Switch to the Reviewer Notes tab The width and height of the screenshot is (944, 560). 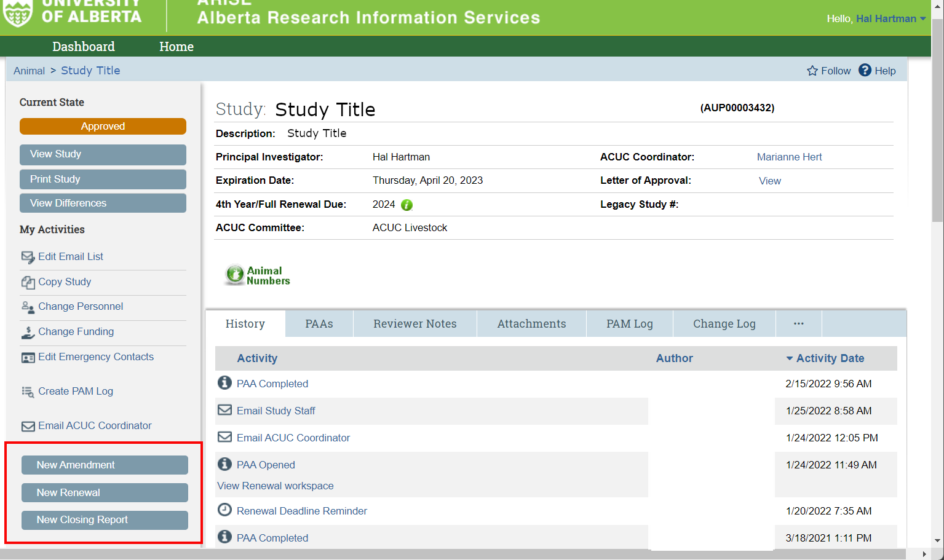point(414,323)
